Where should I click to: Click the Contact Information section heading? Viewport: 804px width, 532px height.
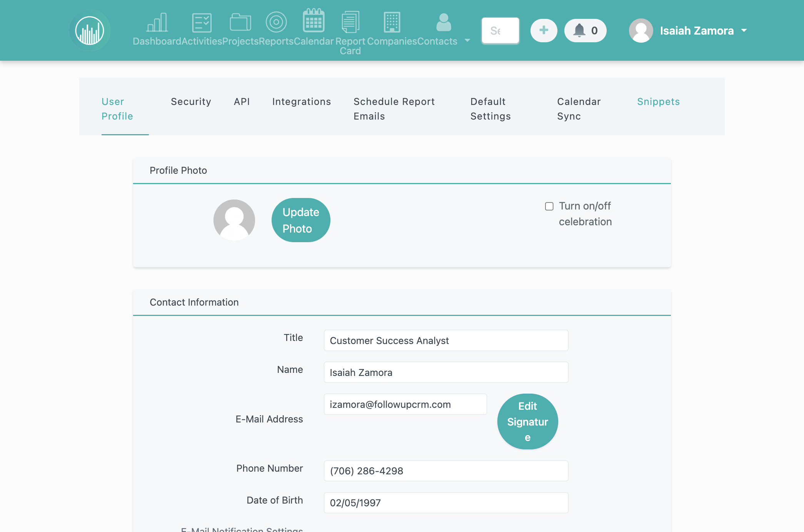194,302
